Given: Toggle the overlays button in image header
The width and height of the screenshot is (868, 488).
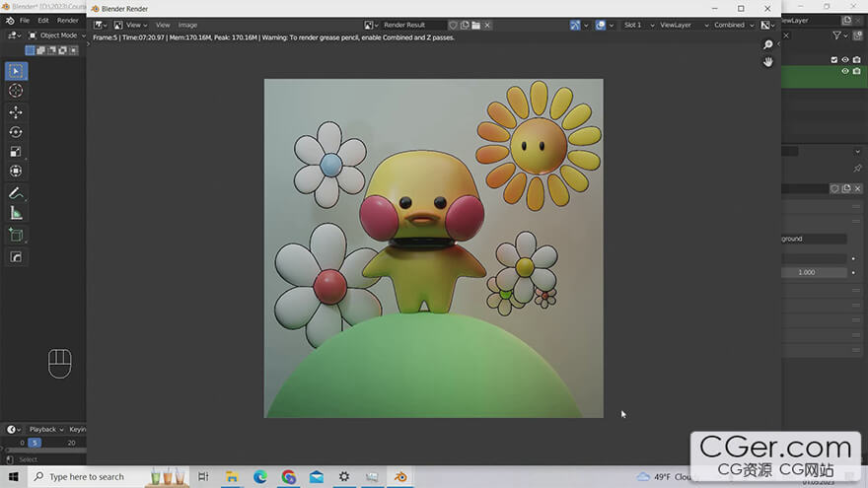Looking at the screenshot, I should pyautogui.click(x=600, y=25).
